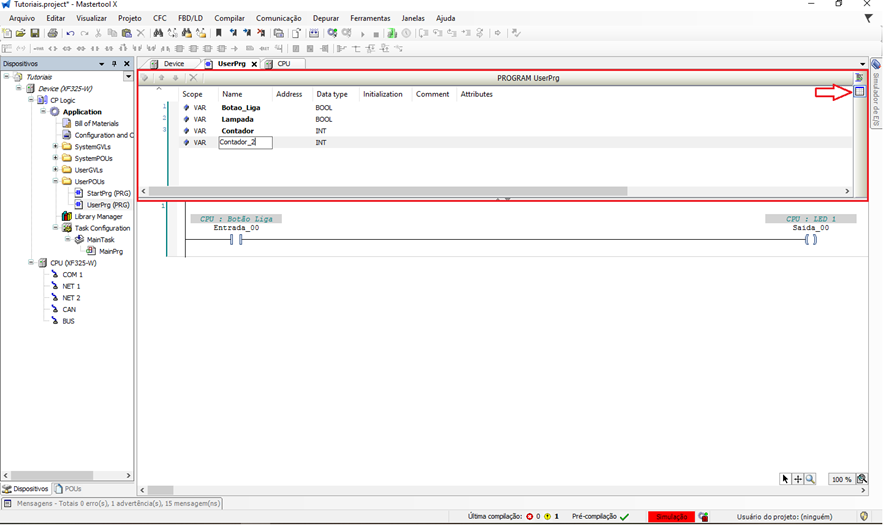
Task: Switch to the CPU tab
Action: [x=284, y=64]
